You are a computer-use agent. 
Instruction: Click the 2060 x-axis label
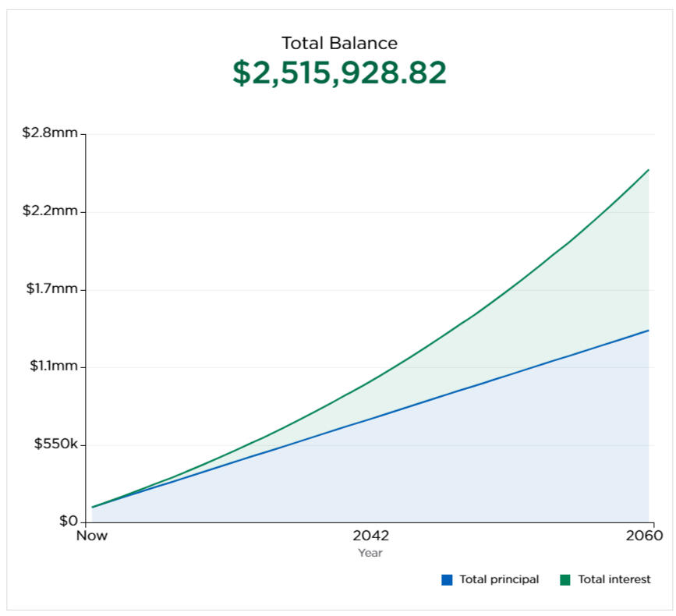pos(643,536)
